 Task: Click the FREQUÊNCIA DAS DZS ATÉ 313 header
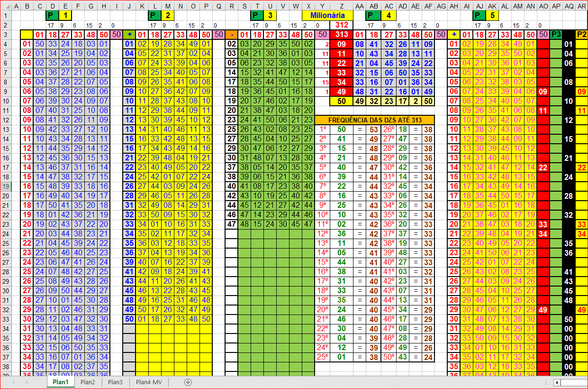(375, 120)
